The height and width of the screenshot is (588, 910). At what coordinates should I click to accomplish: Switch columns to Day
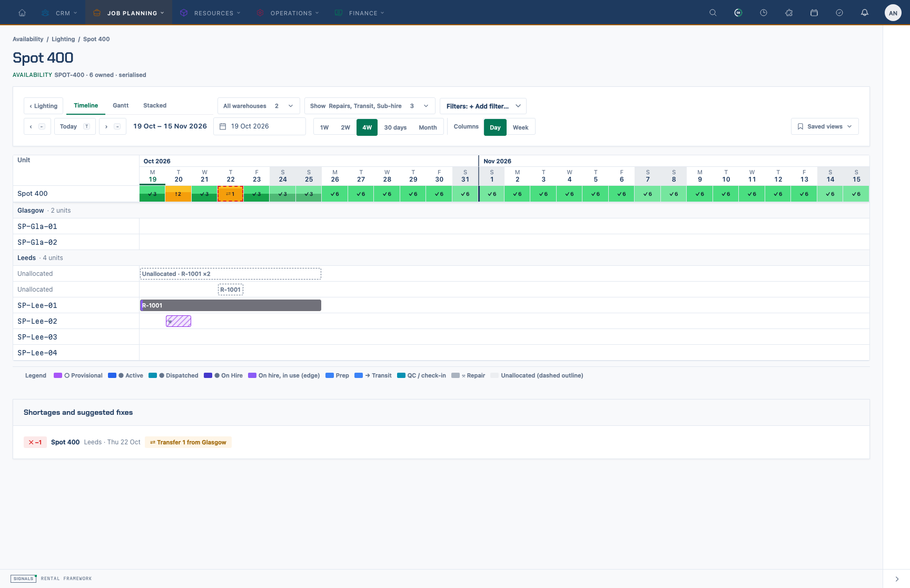click(495, 127)
